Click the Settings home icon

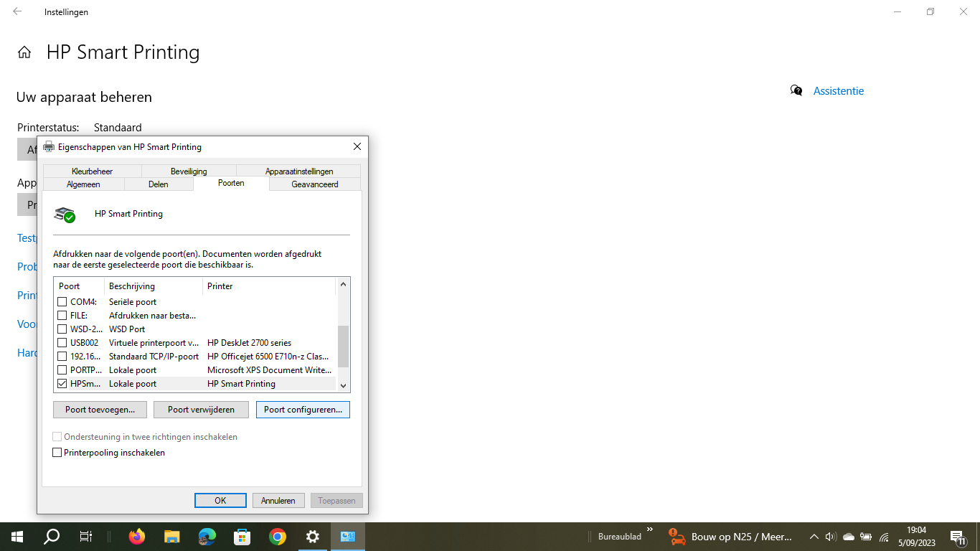[24, 52]
